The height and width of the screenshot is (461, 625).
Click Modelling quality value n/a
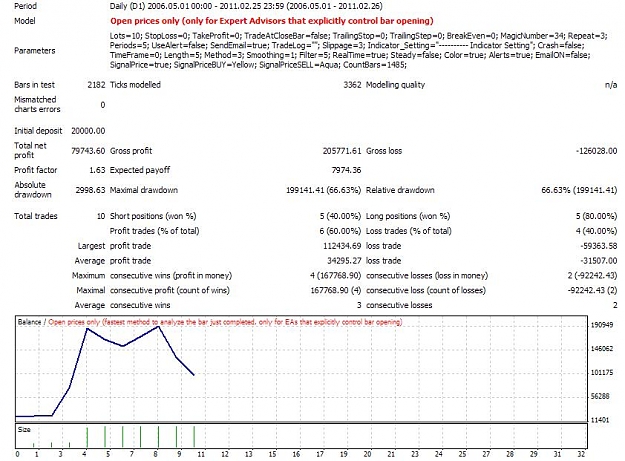click(611, 85)
